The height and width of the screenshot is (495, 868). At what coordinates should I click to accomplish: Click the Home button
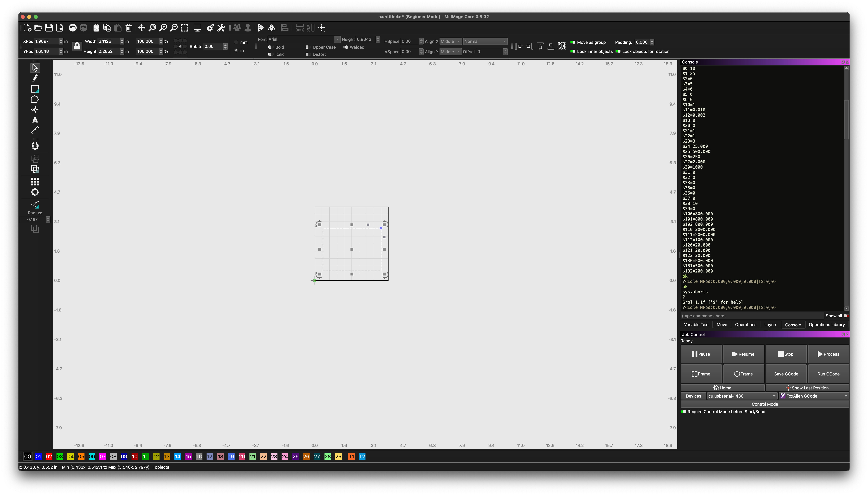(x=722, y=388)
